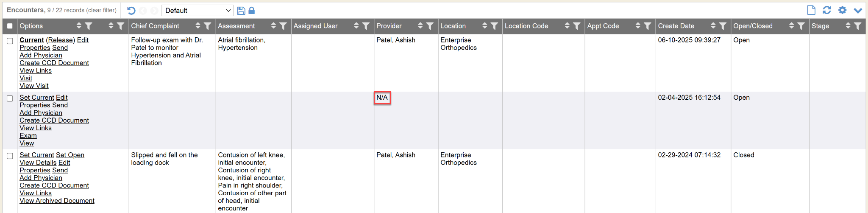Screen dimensions: 868x213
Task: Click the N/A provider cell
Action: [382, 98]
